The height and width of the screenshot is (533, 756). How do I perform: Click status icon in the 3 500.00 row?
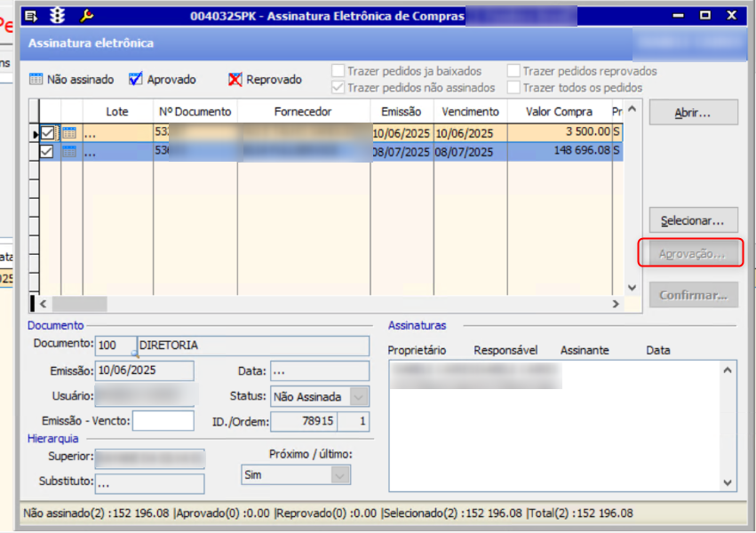[69, 132]
